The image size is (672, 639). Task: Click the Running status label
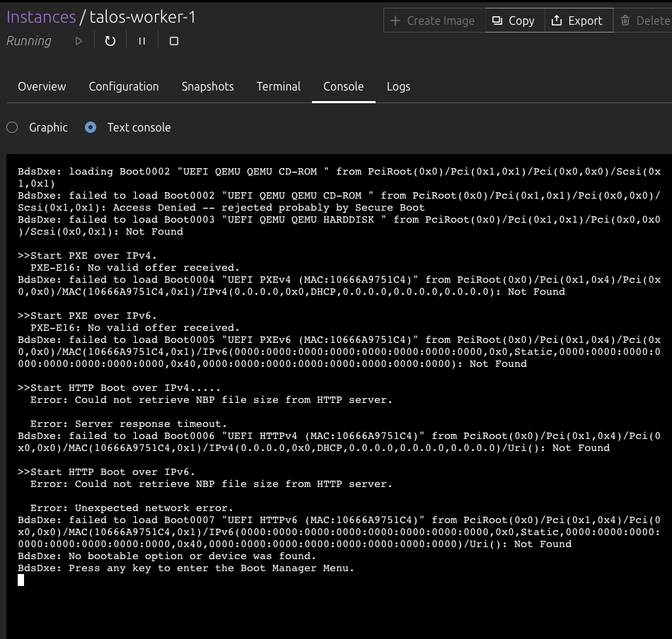[x=29, y=41]
